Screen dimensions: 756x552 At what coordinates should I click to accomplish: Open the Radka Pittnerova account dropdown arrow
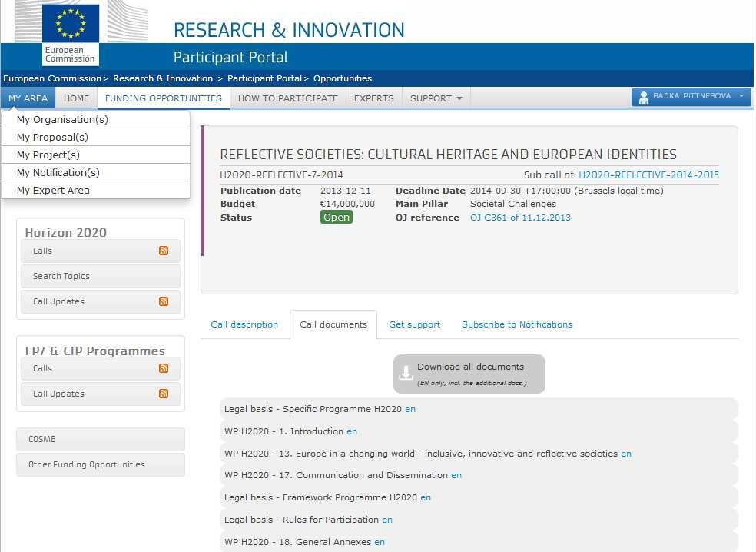pos(741,96)
